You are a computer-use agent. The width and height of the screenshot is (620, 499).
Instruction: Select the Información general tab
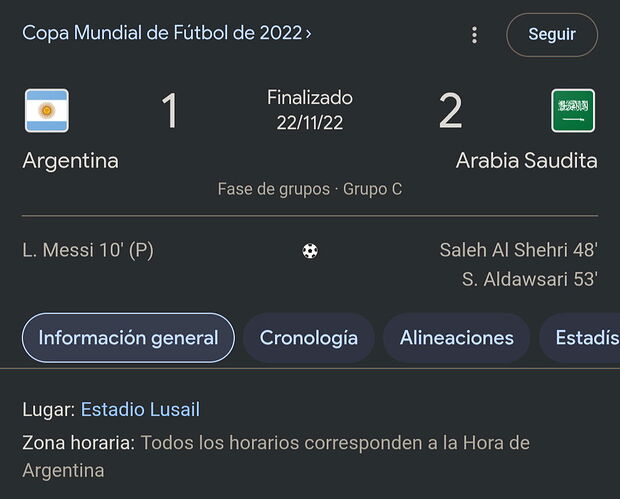pos(128,338)
